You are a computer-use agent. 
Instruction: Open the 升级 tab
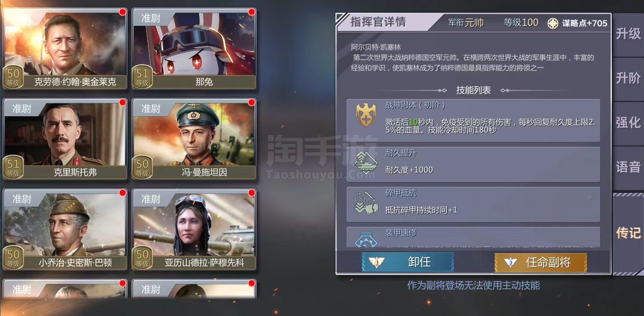(628, 34)
